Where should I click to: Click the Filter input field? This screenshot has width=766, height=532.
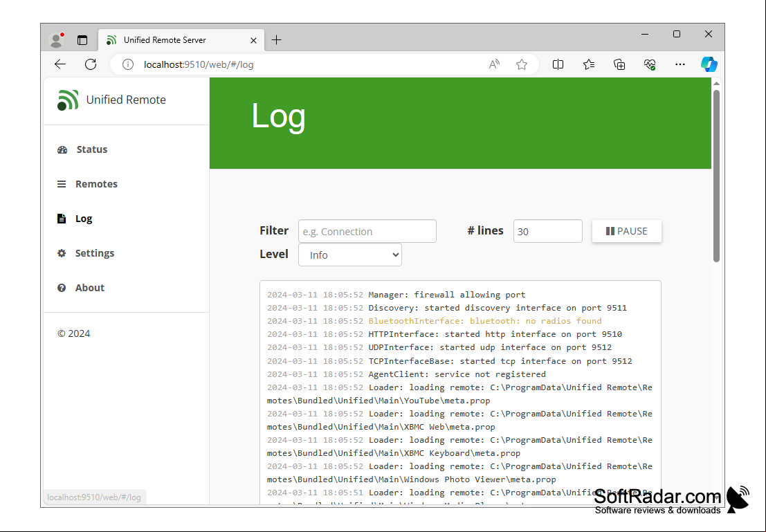pos(367,231)
